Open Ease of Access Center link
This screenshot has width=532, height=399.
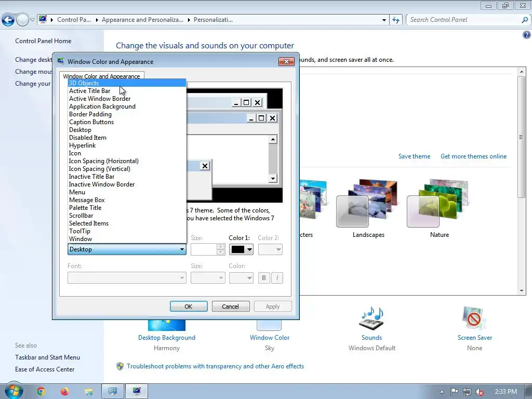pyautogui.click(x=45, y=369)
